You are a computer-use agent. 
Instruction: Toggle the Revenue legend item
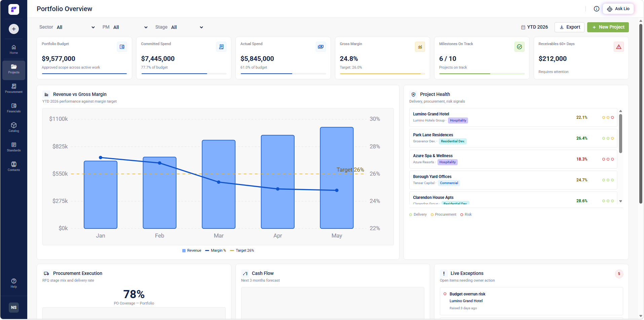[x=192, y=251]
